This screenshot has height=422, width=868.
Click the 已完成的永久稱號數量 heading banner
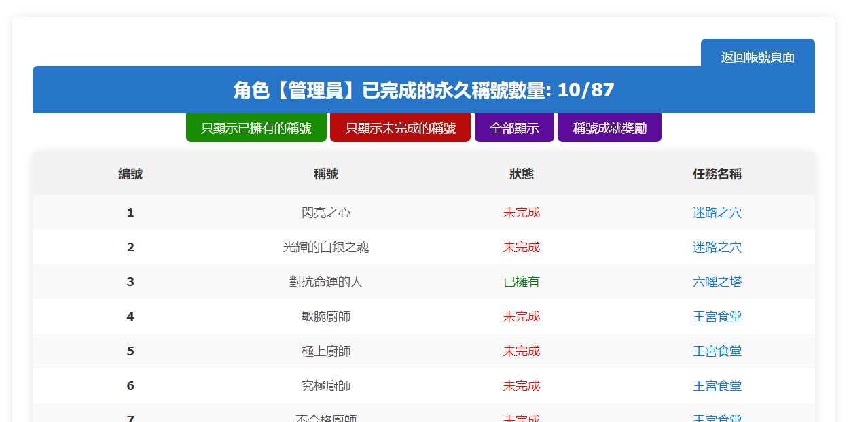424,90
